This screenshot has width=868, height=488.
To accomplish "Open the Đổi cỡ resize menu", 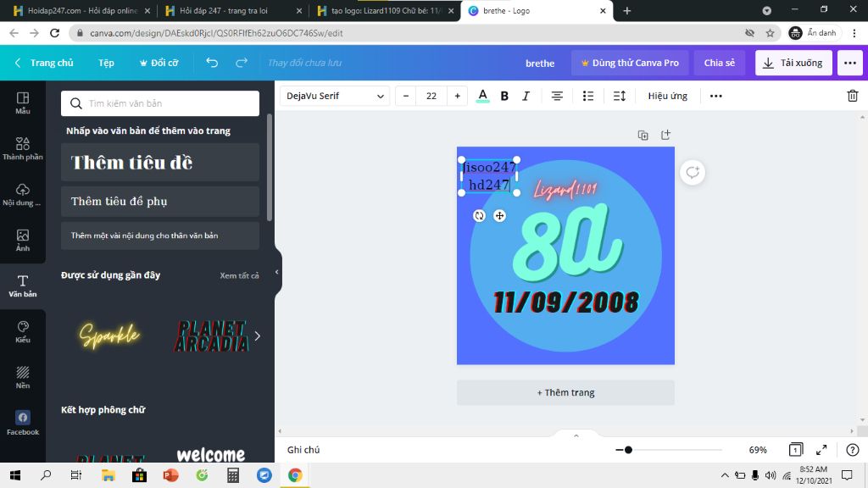I will click(x=159, y=63).
